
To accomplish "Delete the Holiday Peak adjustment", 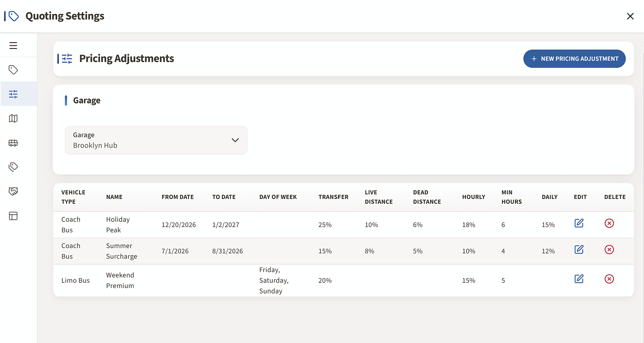I will (x=609, y=223).
